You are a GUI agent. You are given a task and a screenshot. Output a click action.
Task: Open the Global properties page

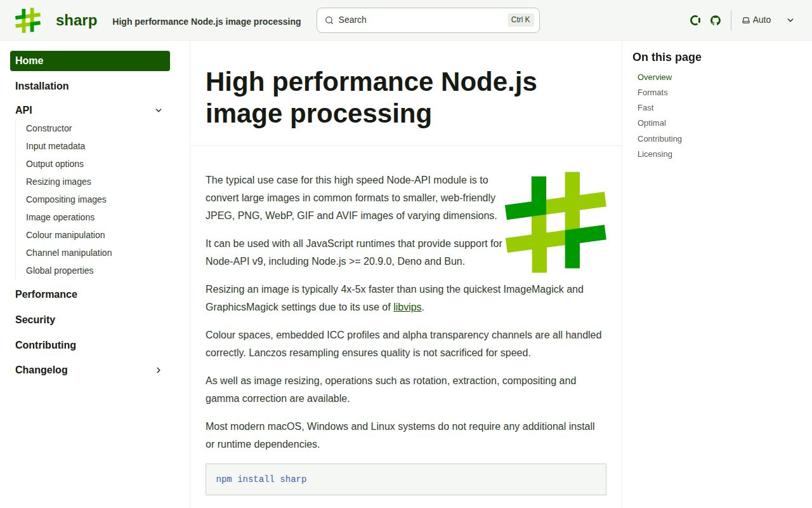60,271
